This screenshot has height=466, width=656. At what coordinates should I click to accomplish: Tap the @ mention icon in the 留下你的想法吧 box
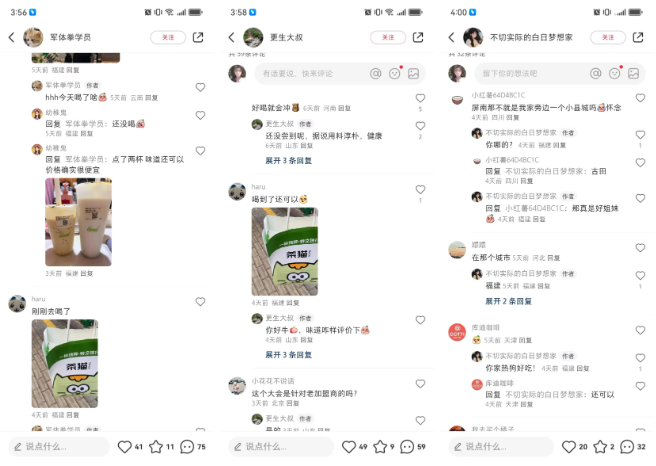click(595, 74)
